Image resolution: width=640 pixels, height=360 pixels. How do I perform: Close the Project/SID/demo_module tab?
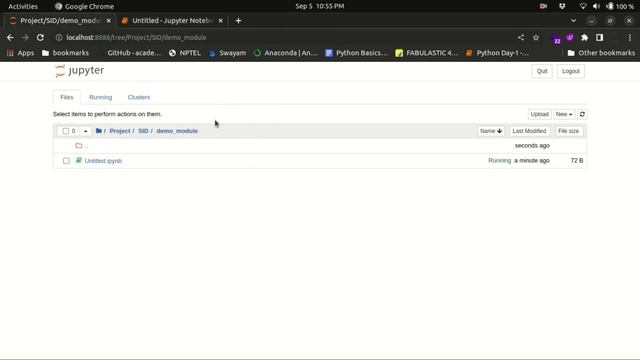pyautogui.click(x=109, y=20)
